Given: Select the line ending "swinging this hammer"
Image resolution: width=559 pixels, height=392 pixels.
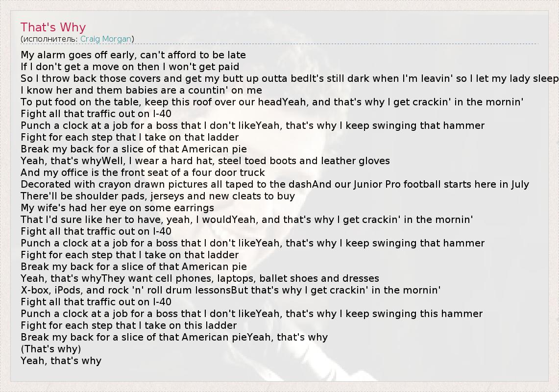Looking at the screenshot, I should [252, 314].
